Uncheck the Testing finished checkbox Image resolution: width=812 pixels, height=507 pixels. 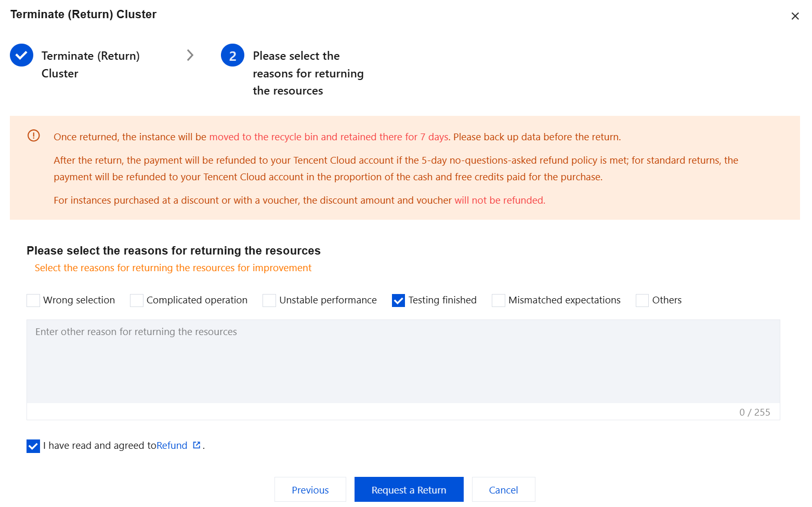[x=399, y=300]
